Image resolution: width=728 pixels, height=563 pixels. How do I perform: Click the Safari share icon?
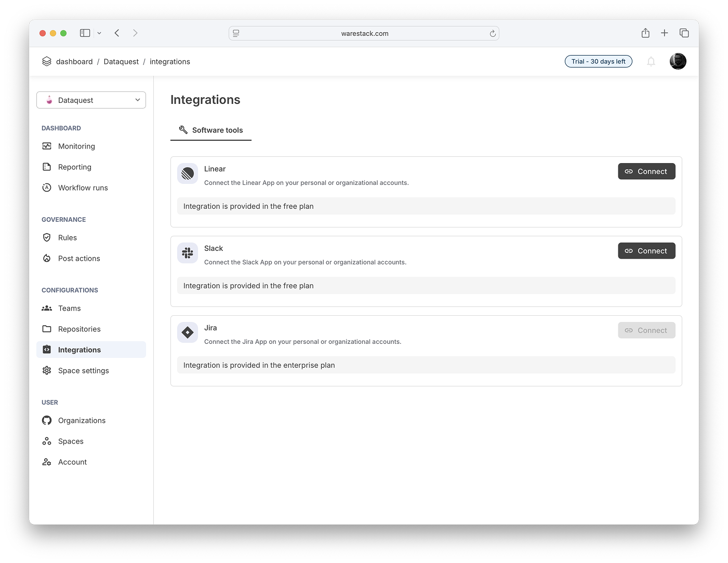tap(645, 33)
